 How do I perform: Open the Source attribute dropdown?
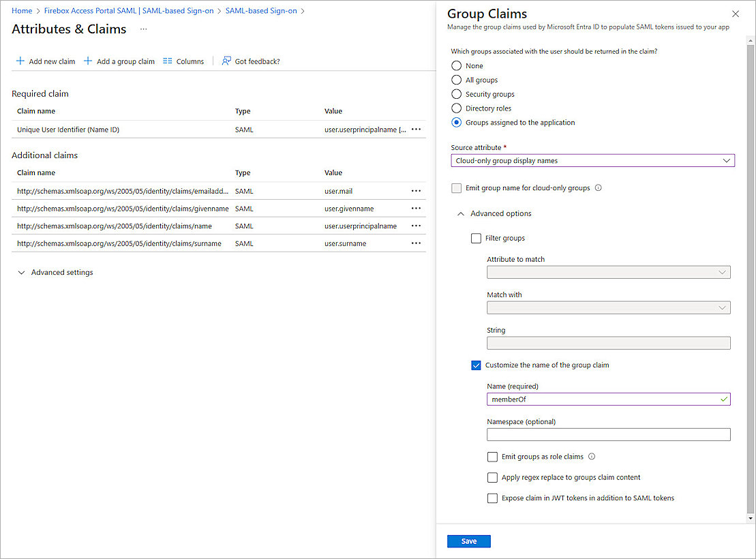click(x=727, y=160)
